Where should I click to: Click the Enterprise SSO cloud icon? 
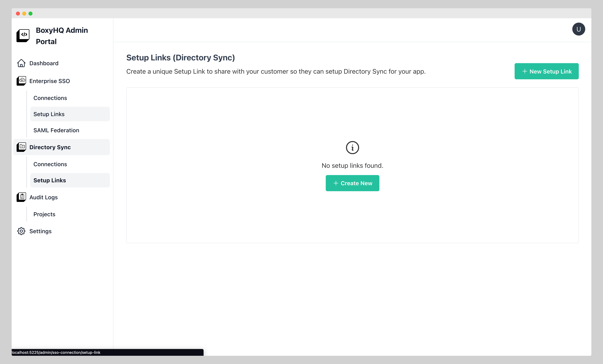[x=21, y=81]
